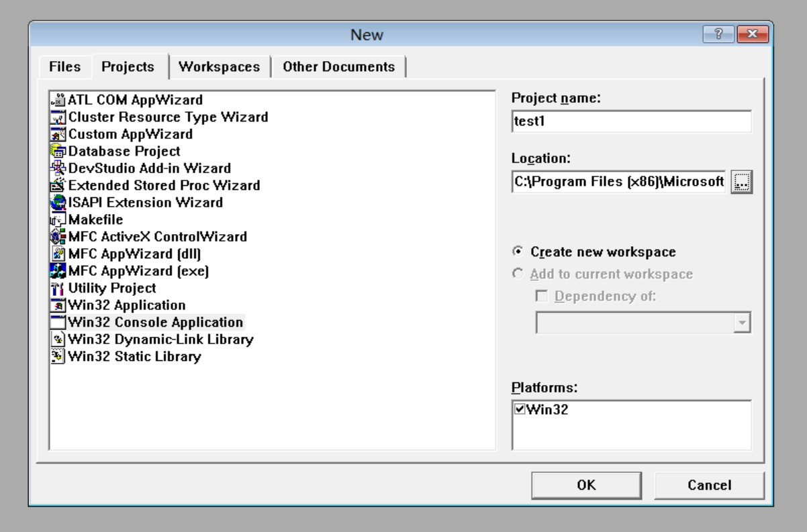Switch to the Files tab
Screen dimensions: 807x532
coord(64,67)
